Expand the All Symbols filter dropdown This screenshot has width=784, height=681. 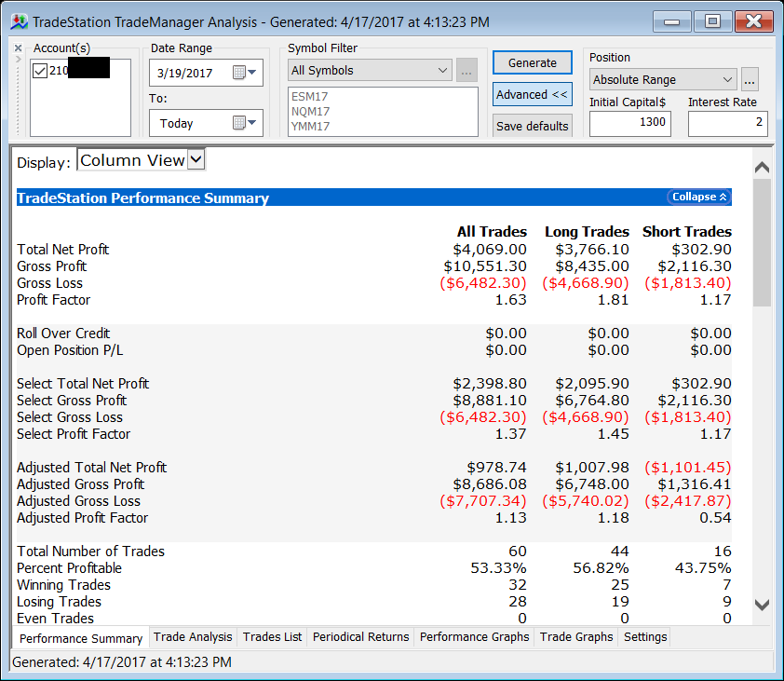[370, 70]
